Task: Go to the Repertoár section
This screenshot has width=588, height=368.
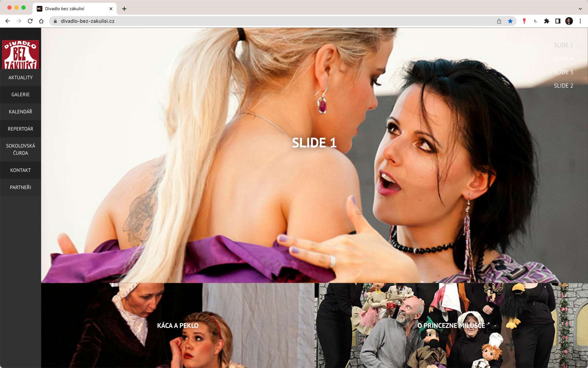Action: click(21, 129)
